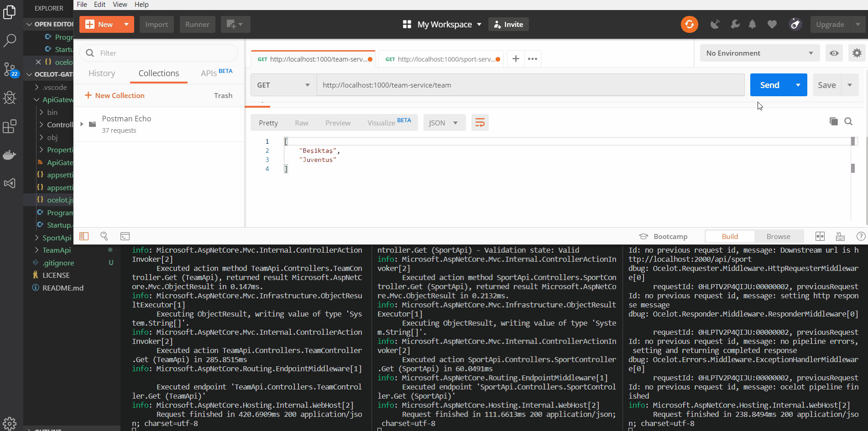Open Docker whale icon in activity bar
The image size is (868, 431).
point(10,155)
